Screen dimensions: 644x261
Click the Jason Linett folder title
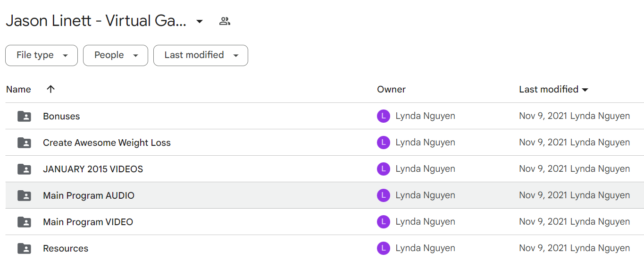[96, 21]
